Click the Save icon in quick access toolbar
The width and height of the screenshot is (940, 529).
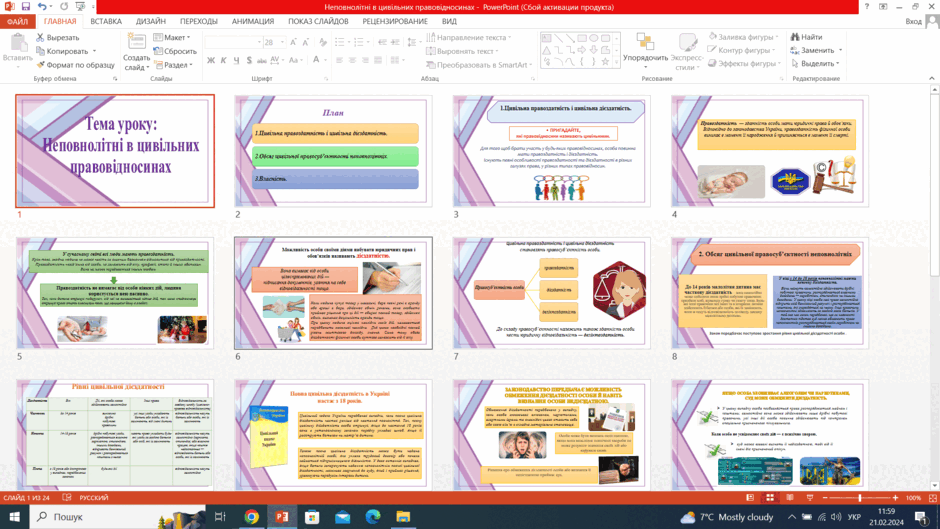point(26,7)
